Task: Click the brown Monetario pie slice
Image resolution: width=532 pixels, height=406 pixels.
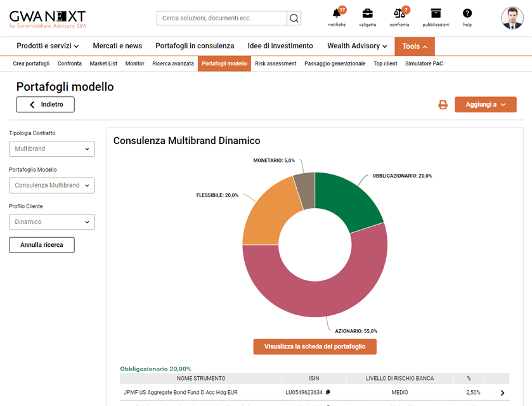Action: (306, 190)
